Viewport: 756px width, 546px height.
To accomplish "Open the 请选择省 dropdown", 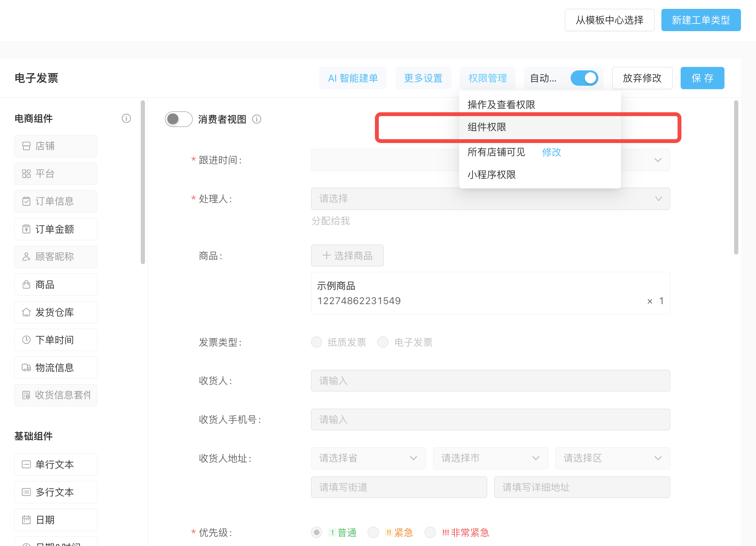I will (368, 458).
